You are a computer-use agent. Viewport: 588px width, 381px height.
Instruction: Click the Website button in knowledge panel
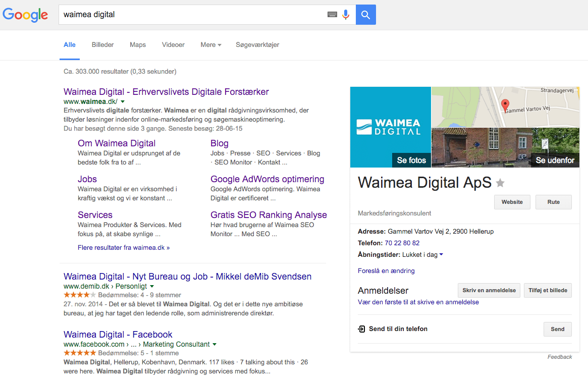click(x=512, y=202)
